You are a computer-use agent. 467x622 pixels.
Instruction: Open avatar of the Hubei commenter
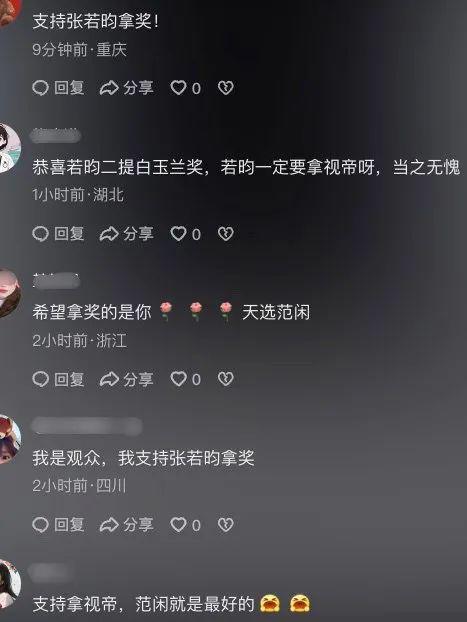point(9,148)
